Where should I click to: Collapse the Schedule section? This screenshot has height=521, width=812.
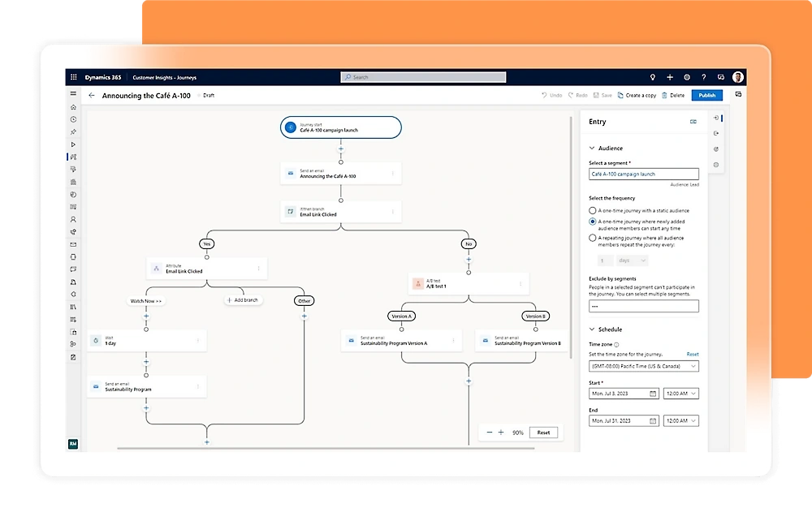pos(592,329)
